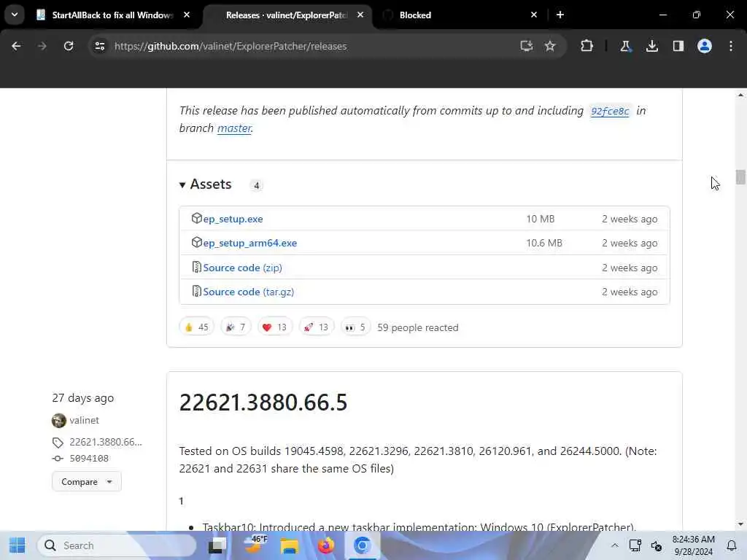Viewport: 747px width, 560px height.
Task: Open valinet's profile link
Action: click(x=85, y=421)
